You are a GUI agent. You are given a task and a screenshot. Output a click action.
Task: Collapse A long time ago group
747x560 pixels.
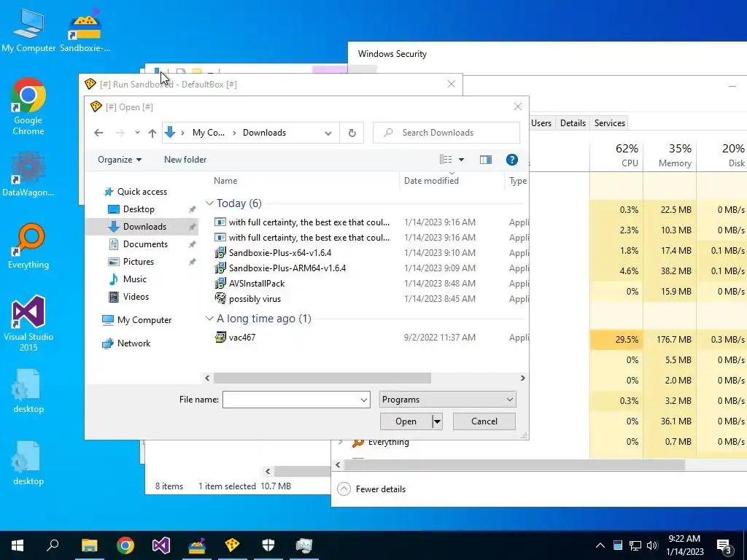coord(209,319)
